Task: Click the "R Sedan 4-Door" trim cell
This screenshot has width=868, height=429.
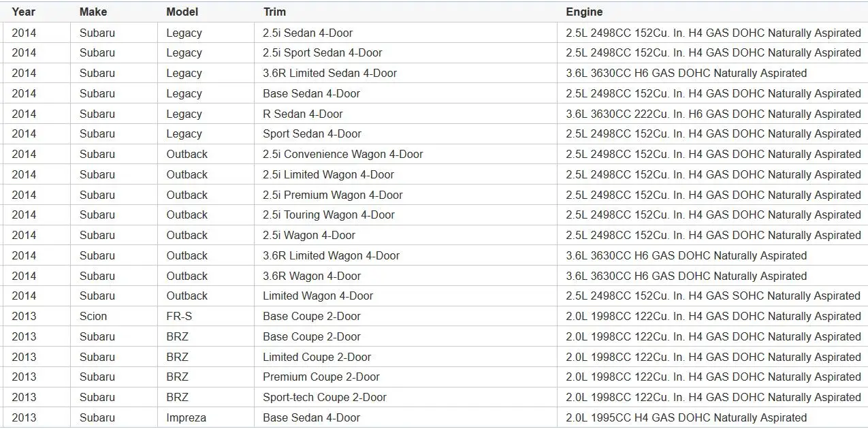Action: pos(406,114)
